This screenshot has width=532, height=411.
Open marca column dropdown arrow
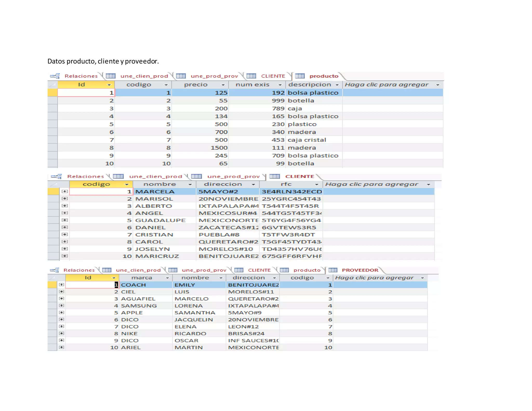(167, 278)
